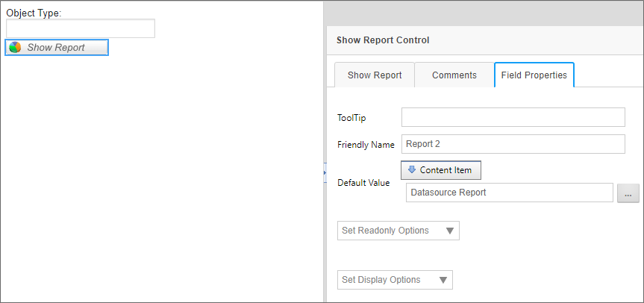Screen dimensions: 644x303
Task: Switch to the Show Report tab
Action: point(375,75)
